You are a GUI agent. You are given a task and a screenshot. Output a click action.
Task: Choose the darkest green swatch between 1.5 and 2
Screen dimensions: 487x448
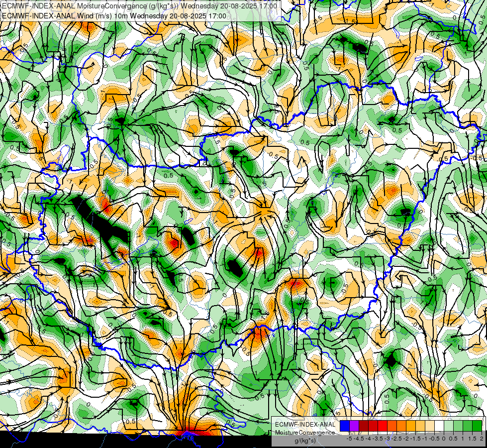point(477,426)
